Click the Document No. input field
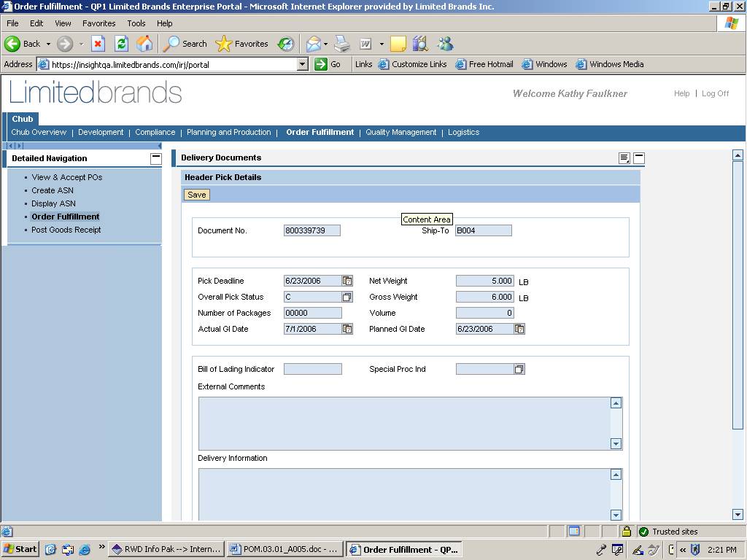The height and width of the screenshot is (560, 747). coord(312,230)
